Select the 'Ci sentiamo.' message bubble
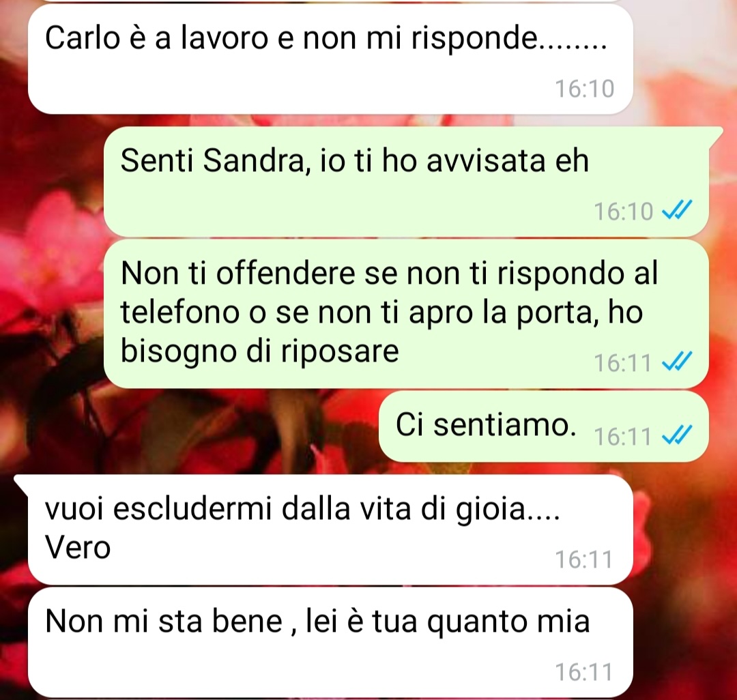Screen dimensions: 737x700 [544, 426]
